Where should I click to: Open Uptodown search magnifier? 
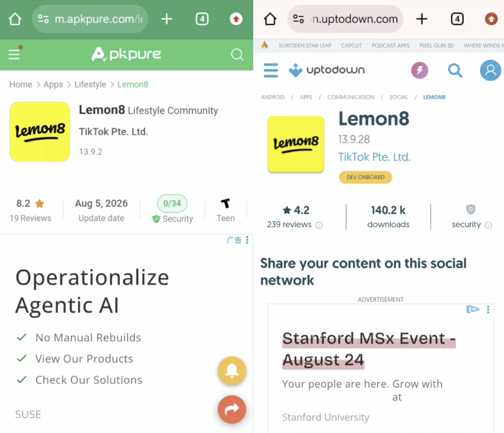(x=455, y=70)
